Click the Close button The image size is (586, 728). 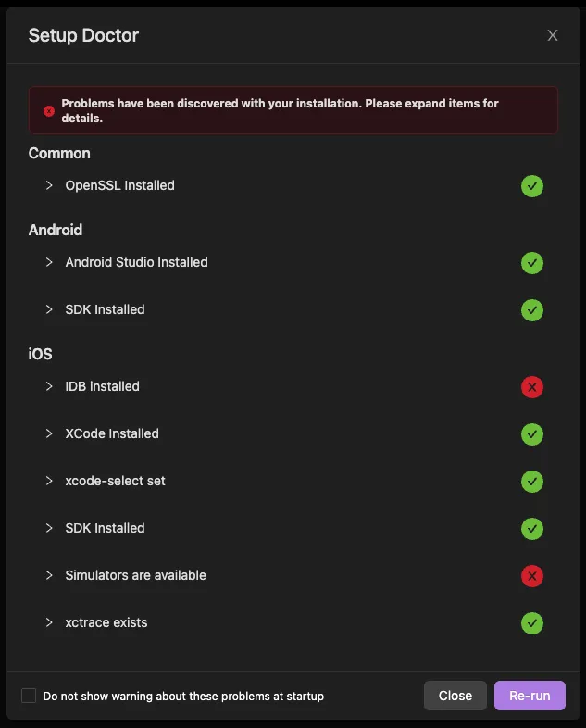tap(455, 696)
